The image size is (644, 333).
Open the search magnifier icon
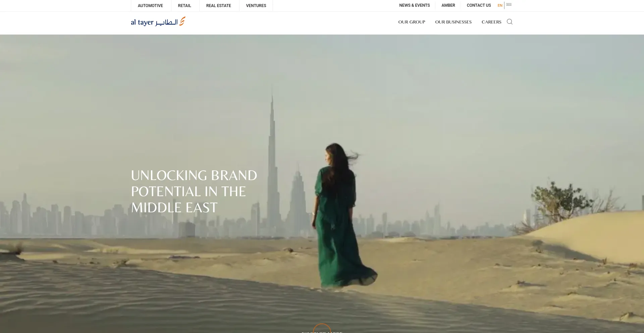[x=509, y=22]
